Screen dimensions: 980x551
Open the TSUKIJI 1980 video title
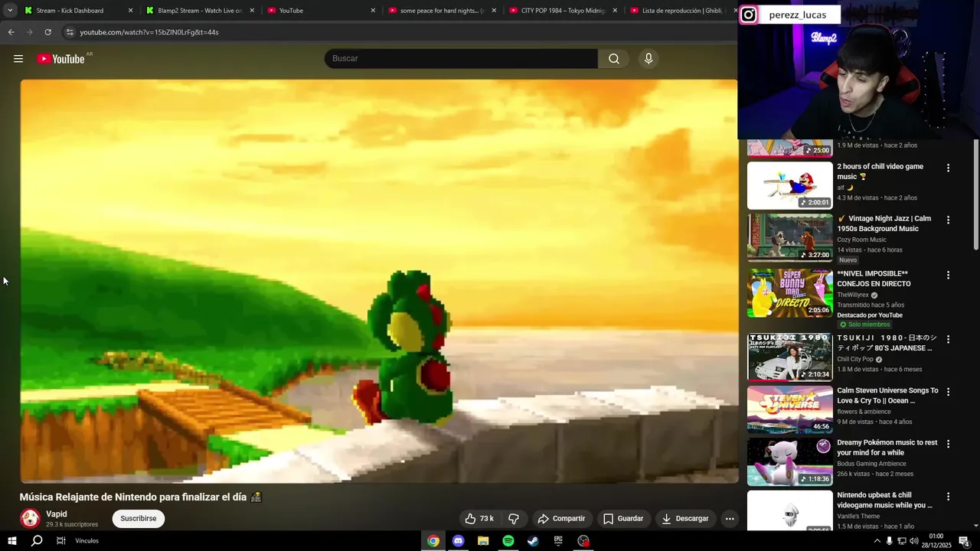coord(887,343)
